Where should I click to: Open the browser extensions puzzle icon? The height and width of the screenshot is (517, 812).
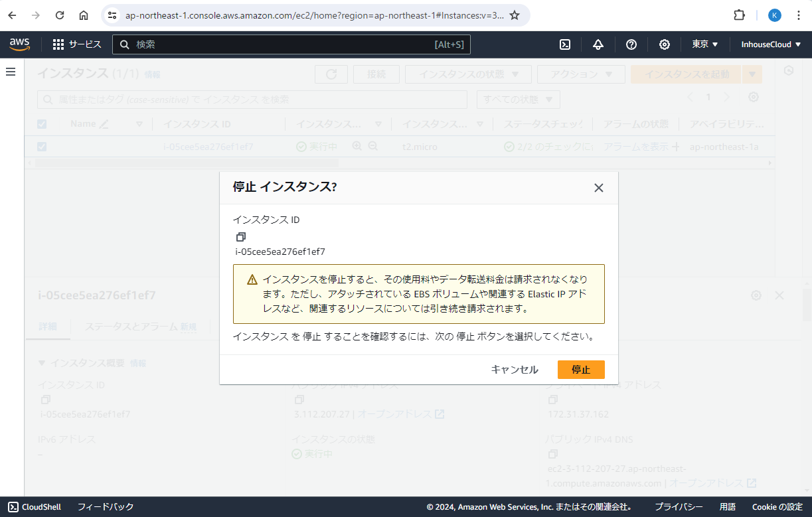coord(739,15)
